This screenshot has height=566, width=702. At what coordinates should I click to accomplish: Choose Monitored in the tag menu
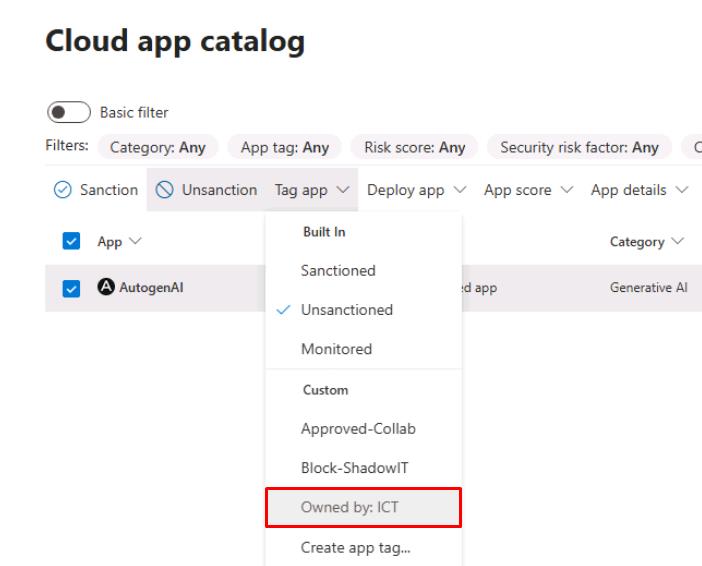[336, 350]
